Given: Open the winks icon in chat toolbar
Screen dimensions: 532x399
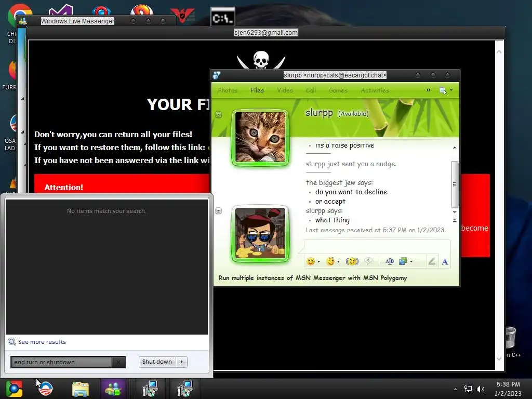Looking at the screenshot, I should [x=330, y=261].
